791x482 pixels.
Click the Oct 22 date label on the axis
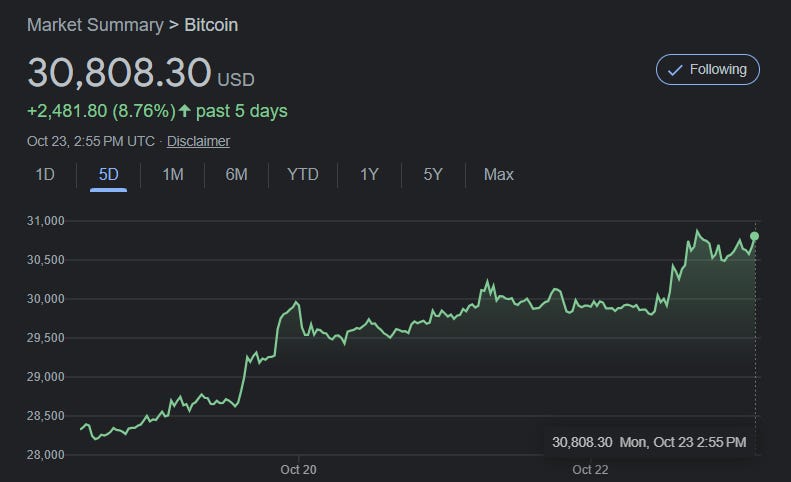[590, 470]
